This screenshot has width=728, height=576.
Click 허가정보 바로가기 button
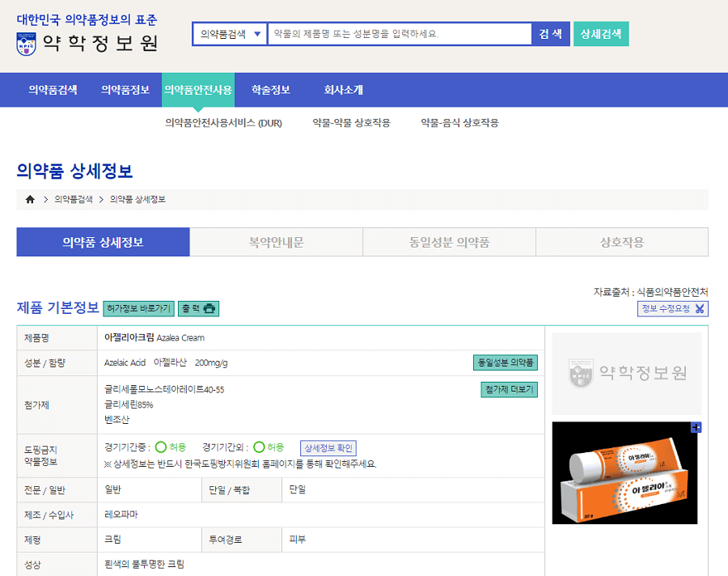pyautogui.click(x=139, y=308)
